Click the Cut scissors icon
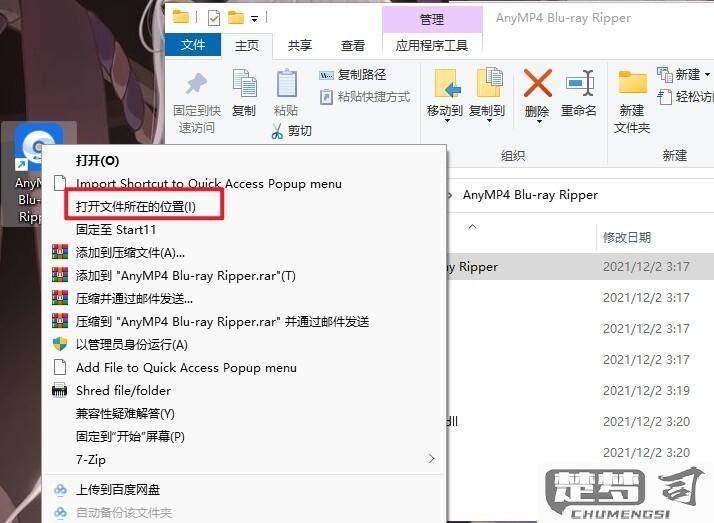Image resolution: width=714 pixels, height=523 pixels. click(x=277, y=131)
